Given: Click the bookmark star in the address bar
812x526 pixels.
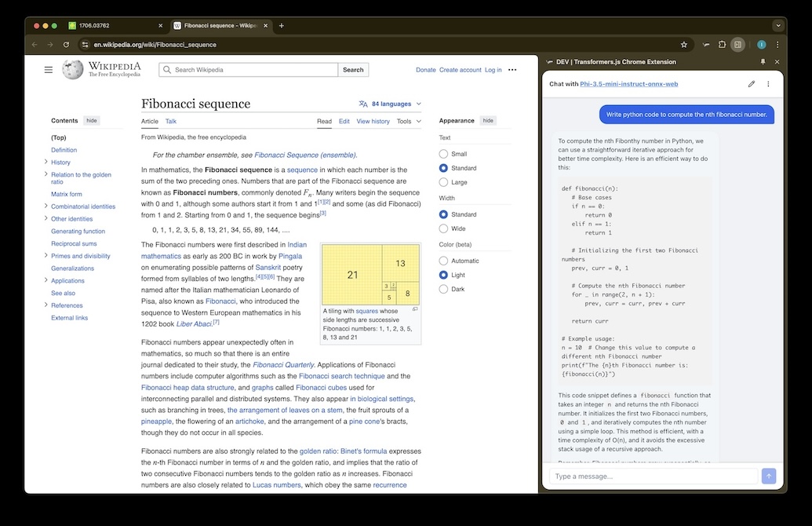Looking at the screenshot, I should (x=683, y=45).
